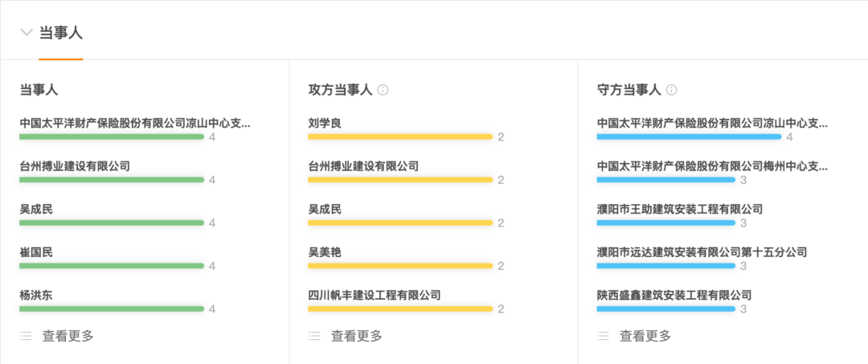Screen dimensions: 868x364
Task: Collapse the 当事人 section chevron
Action: [27, 33]
